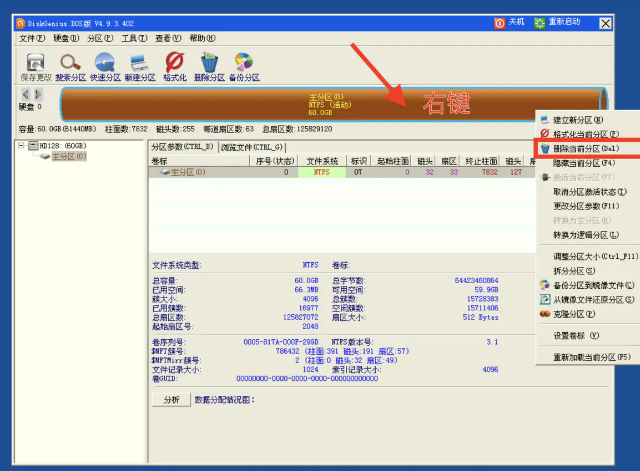
Task: Choose Clone Partition (克隆分区) menu item
Action: click(588, 314)
